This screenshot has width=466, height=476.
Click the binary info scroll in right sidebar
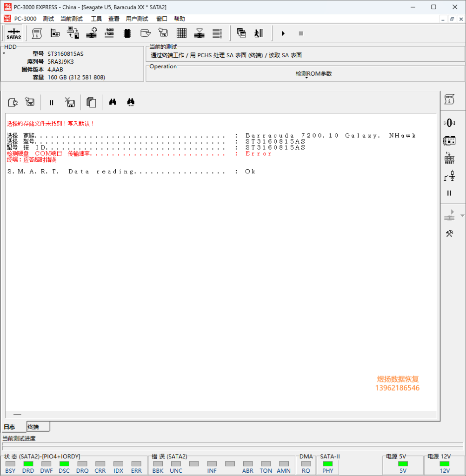point(449,99)
